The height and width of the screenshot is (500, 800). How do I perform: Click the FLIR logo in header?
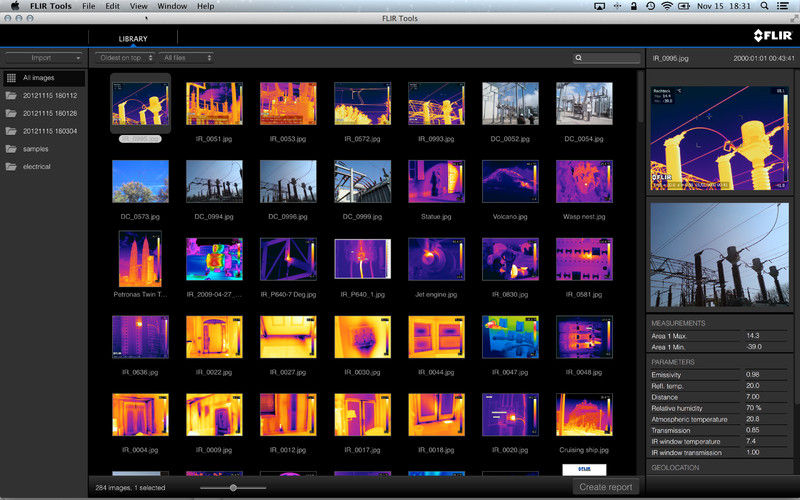(x=773, y=35)
